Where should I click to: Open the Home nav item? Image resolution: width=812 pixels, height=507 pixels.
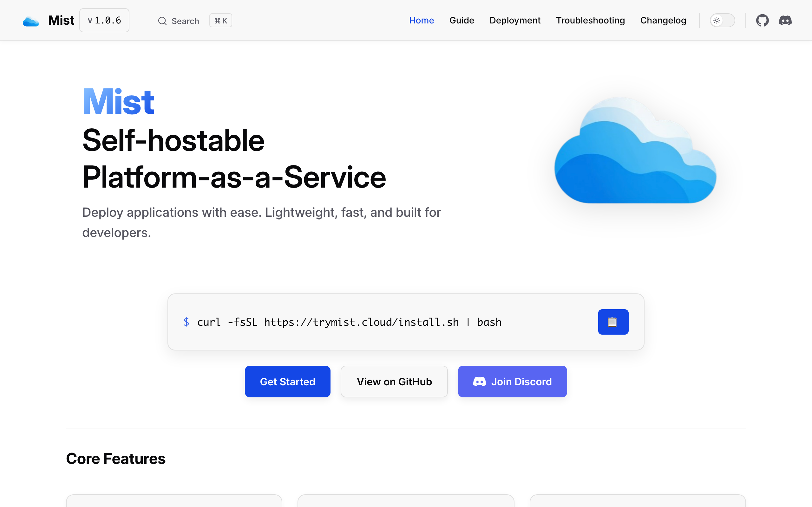tap(421, 21)
